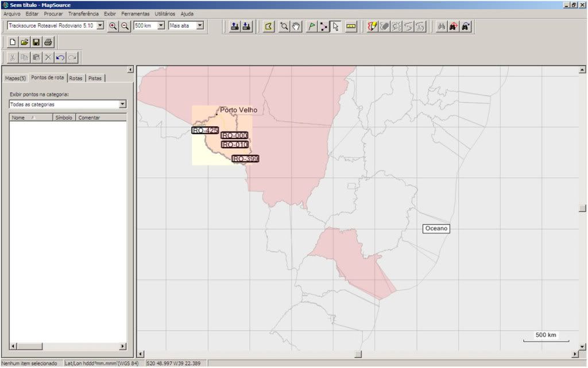Open the Exibir menu
This screenshot has width=588, height=368.
click(x=110, y=14)
